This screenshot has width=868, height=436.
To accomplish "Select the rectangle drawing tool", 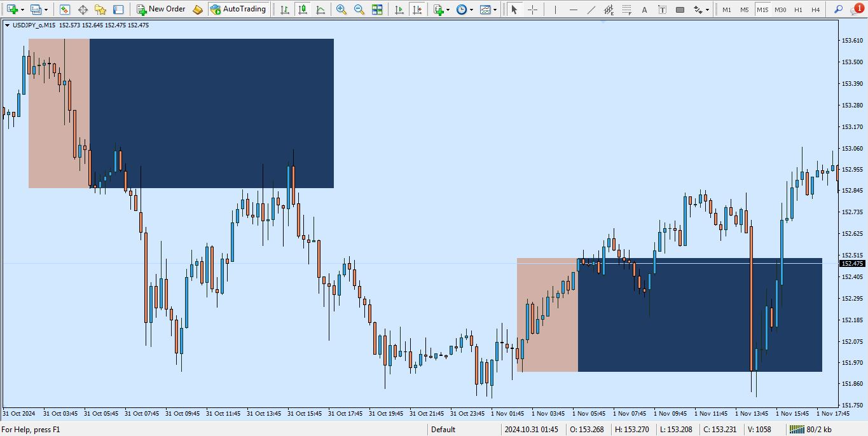I will point(680,10).
